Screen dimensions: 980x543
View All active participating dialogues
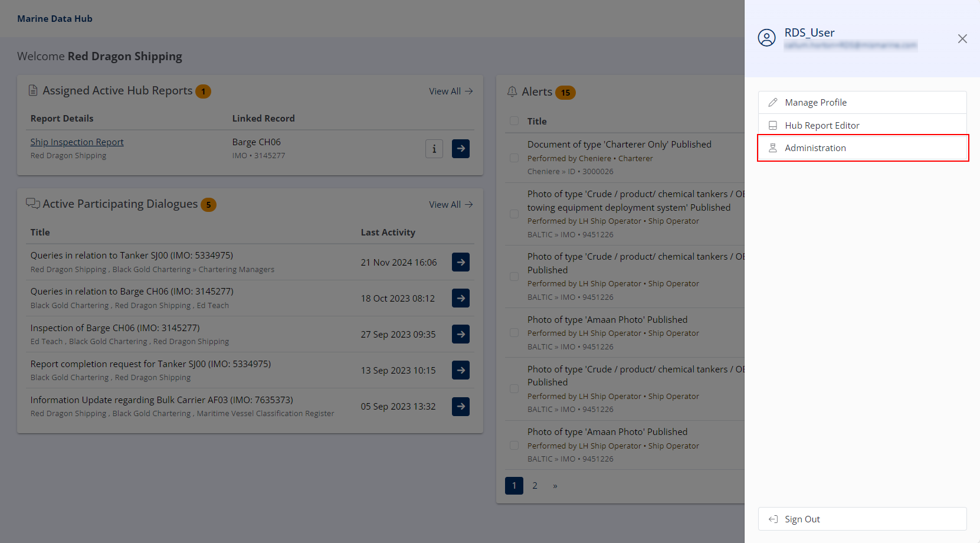pos(451,205)
